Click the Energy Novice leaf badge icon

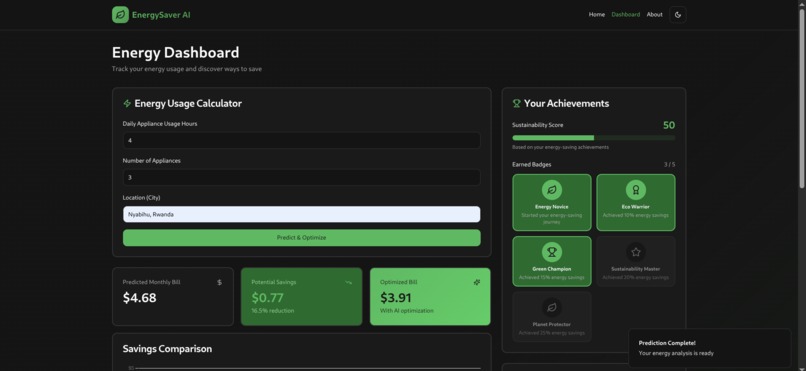click(552, 190)
